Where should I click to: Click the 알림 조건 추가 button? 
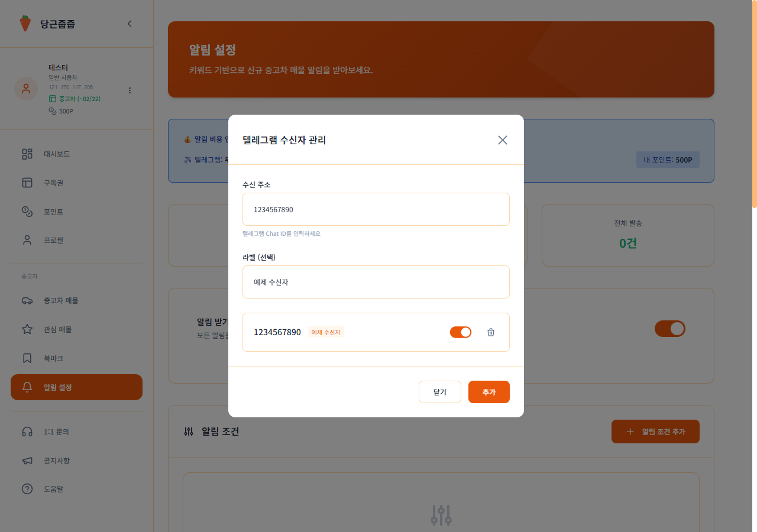pyautogui.click(x=655, y=432)
